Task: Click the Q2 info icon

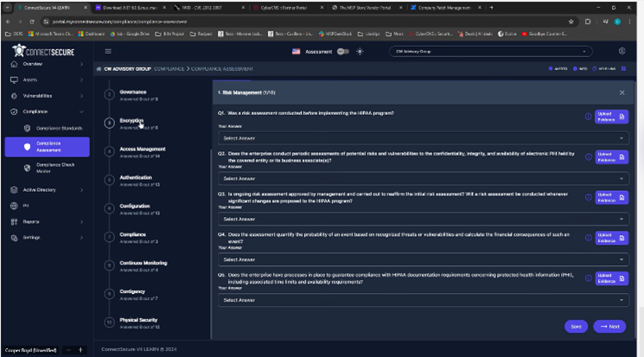Action: 588,157
